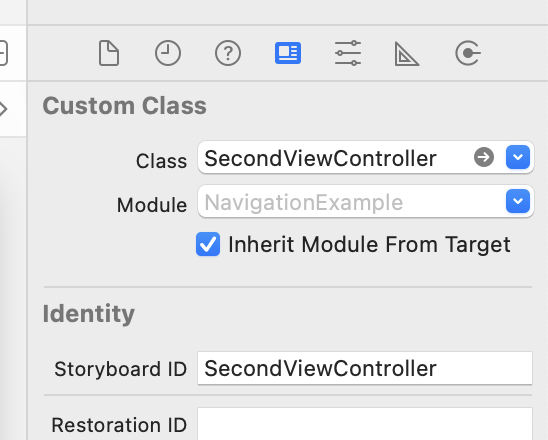The height and width of the screenshot is (440, 548).
Task: Jump to SecondViewController class definition arrow
Action: pos(484,157)
